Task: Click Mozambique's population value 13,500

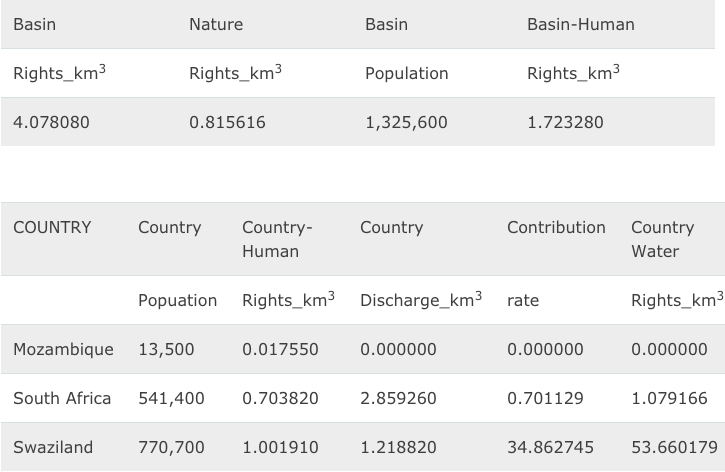Action: tap(166, 350)
